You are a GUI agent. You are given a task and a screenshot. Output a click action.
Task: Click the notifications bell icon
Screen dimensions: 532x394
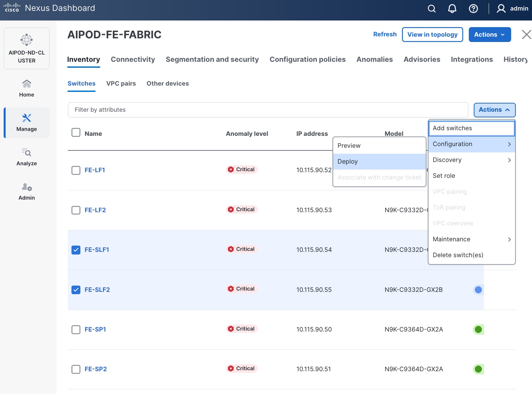click(452, 9)
